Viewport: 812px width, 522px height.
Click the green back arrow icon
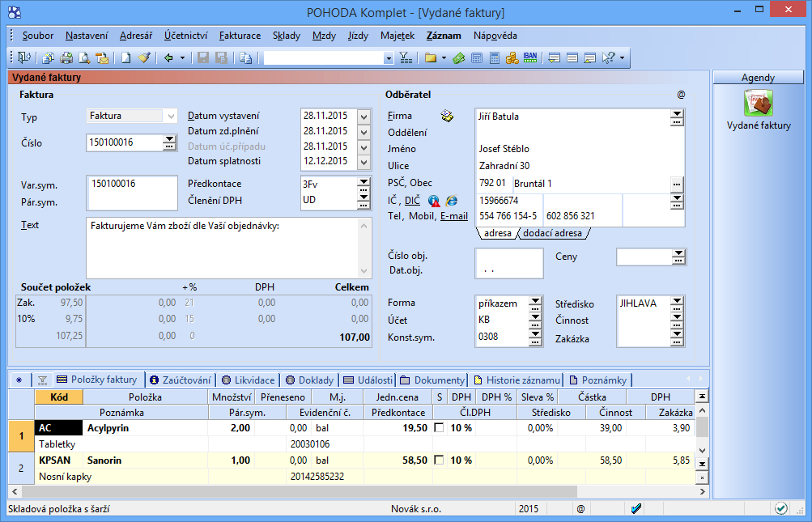click(x=168, y=57)
